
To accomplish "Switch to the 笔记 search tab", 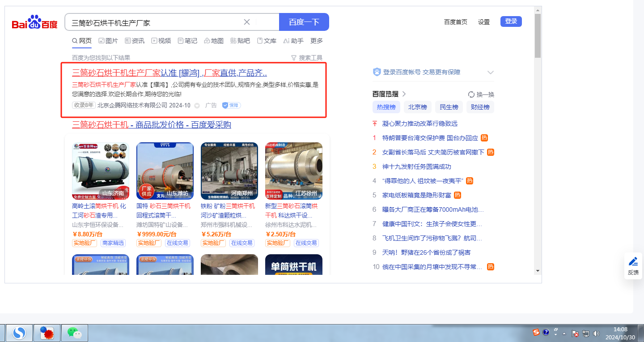I will [x=187, y=41].
